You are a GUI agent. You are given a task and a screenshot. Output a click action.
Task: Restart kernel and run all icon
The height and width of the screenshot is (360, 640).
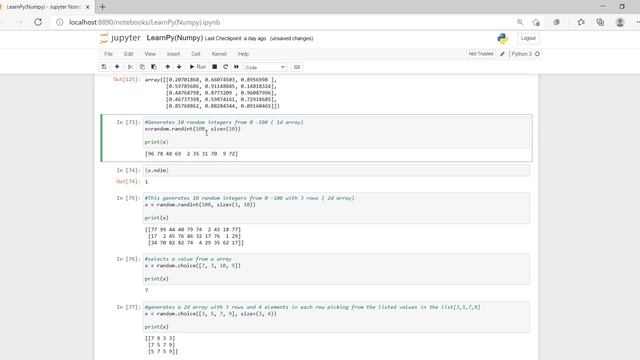coord(236,67)
